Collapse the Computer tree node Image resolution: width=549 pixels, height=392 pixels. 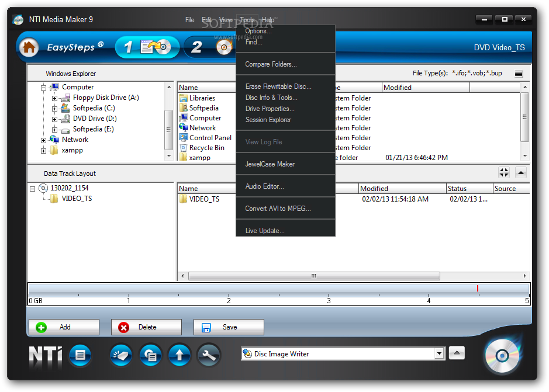(43, 88)
